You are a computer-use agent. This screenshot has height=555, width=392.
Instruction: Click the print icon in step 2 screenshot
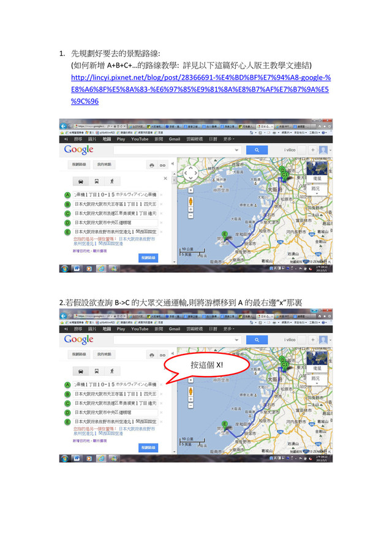(152, 355)
